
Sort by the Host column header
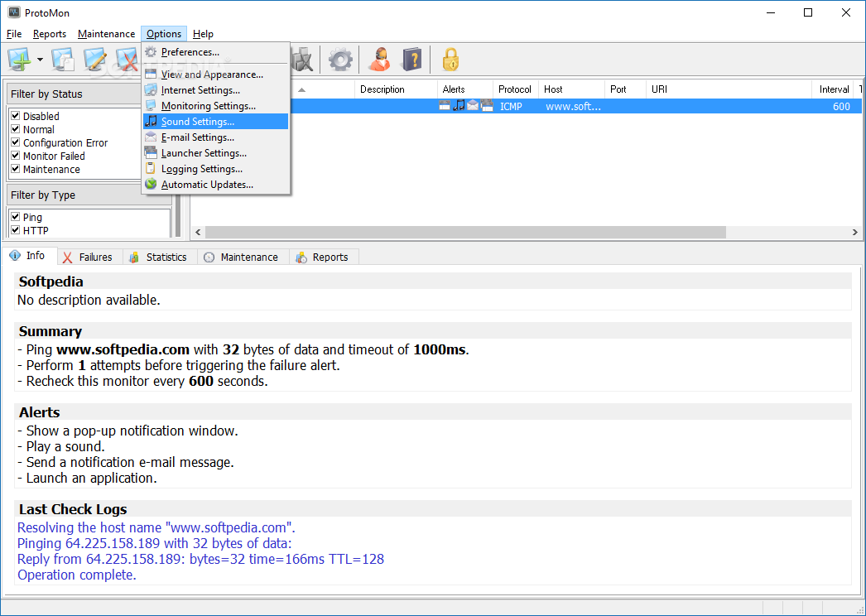click(x=571, y=89)
